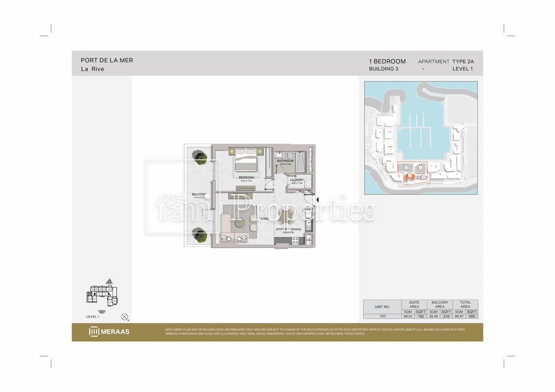Viewport: 555px width, 392px height.
Task: Click the APARTMENT label in the header
Action: pyautogui.click(x=434, y=62)
